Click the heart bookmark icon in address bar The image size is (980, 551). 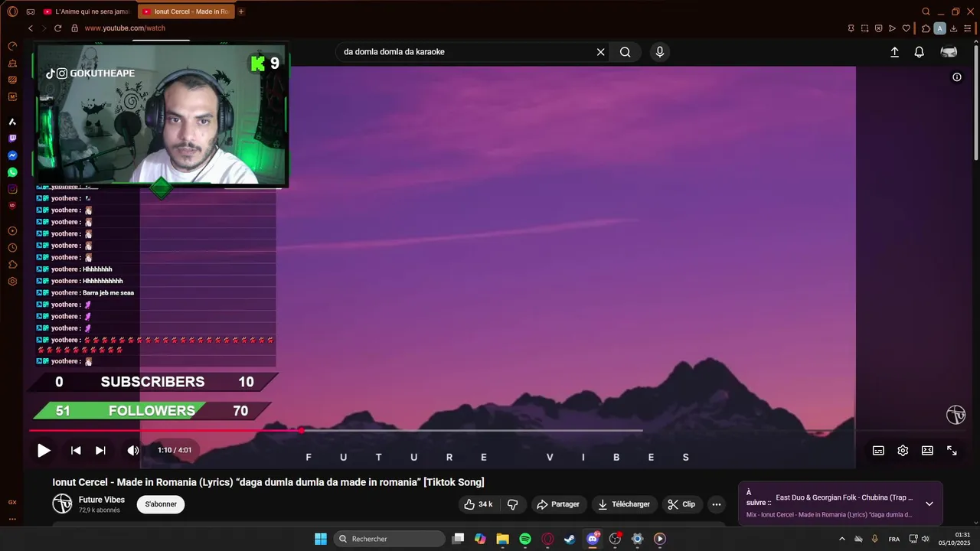click(x=906, y=28)
